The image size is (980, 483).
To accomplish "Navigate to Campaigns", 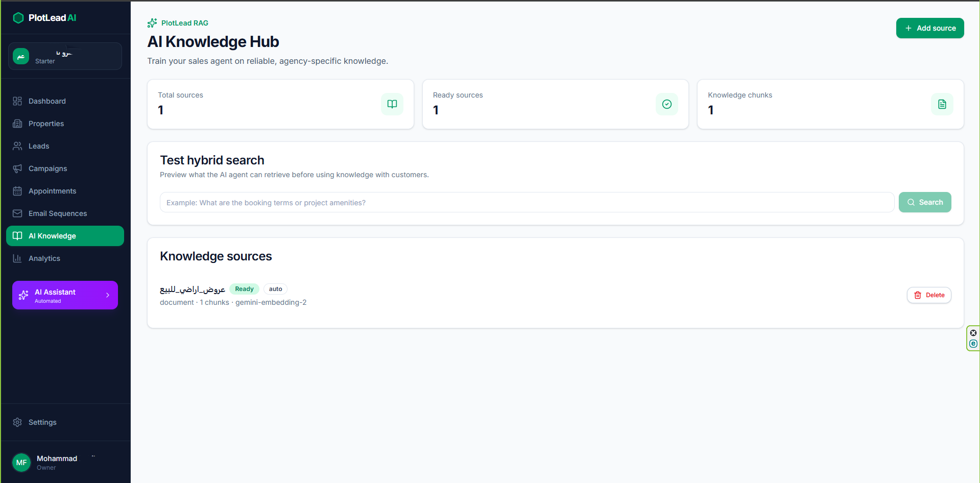I will pyautogui.click(x=65, y=168).
